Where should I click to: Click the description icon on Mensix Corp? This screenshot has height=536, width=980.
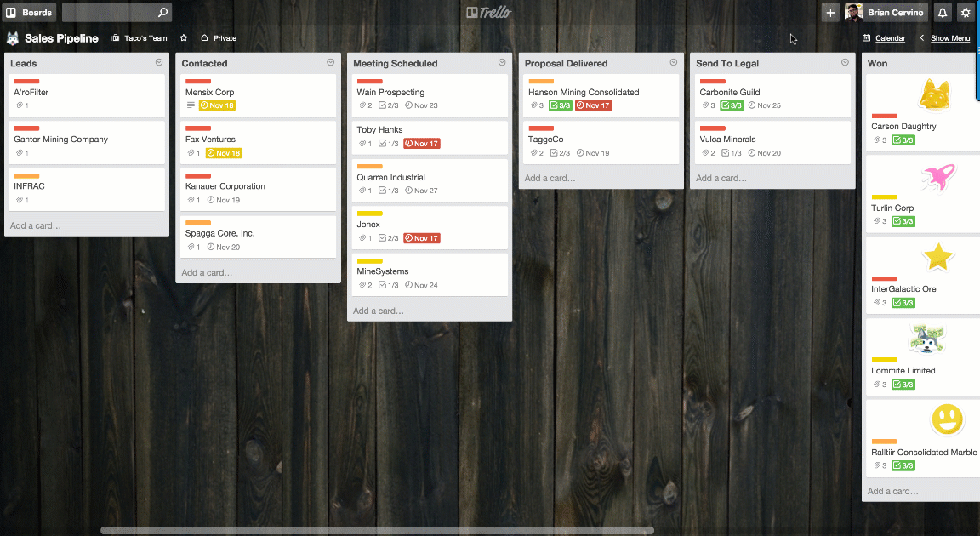tap(191, 105)
